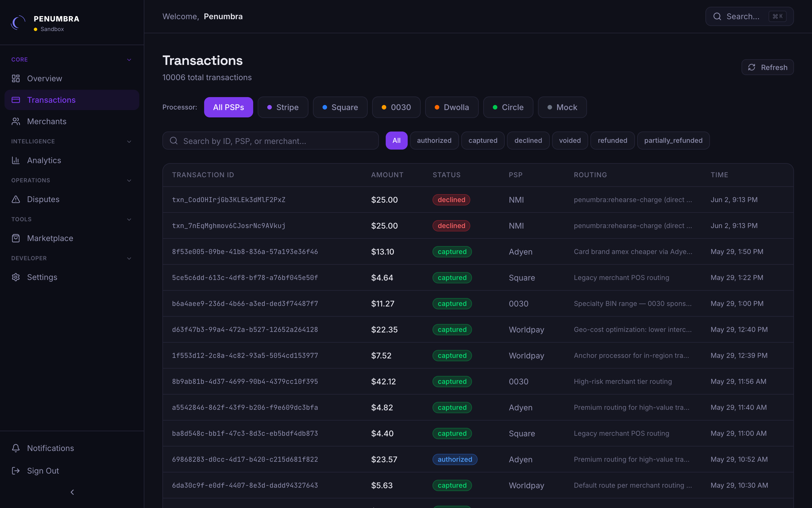Click the Analytics bar chart icon
The width and height of the screenshot is (812, 508).
[16, 160]
